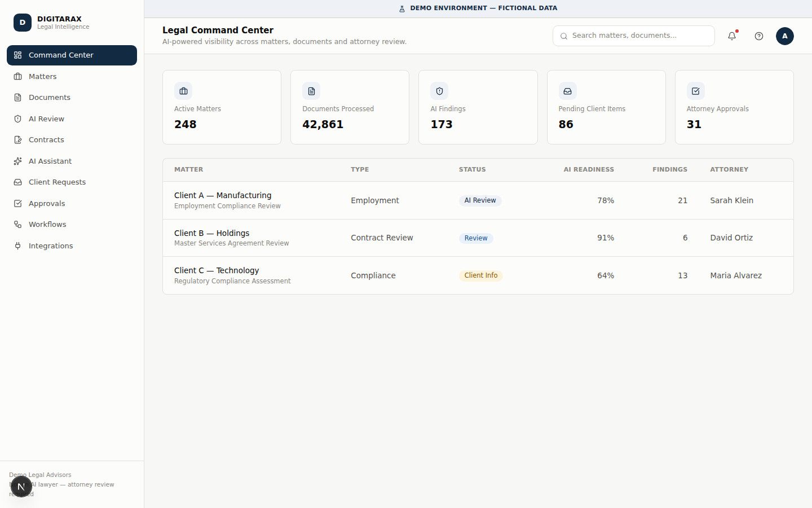
Task: Click the TYPE column header
Action: 360,169
